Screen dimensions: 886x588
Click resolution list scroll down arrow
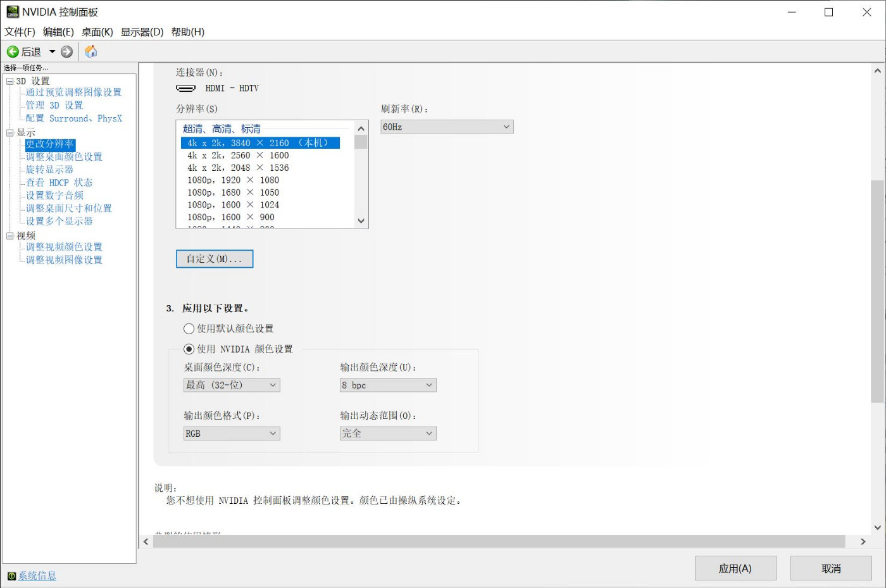tap(361, 221)
